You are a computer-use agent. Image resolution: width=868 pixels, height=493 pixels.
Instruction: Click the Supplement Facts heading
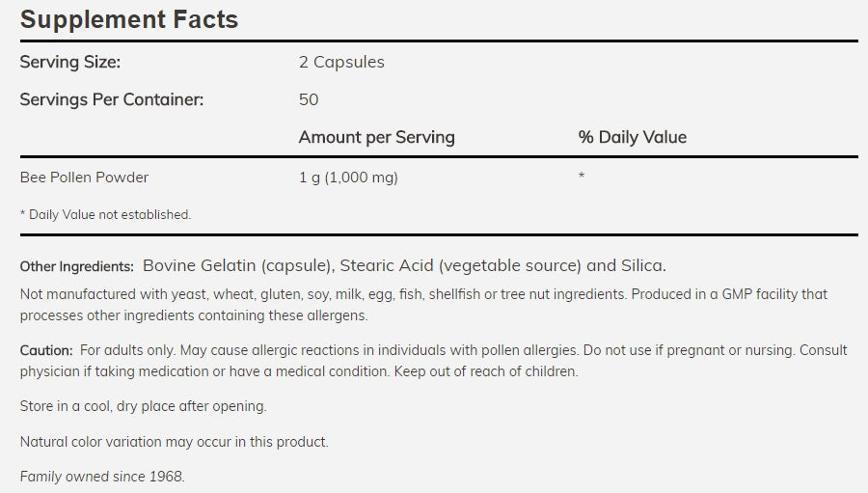[x=129, y=19]
